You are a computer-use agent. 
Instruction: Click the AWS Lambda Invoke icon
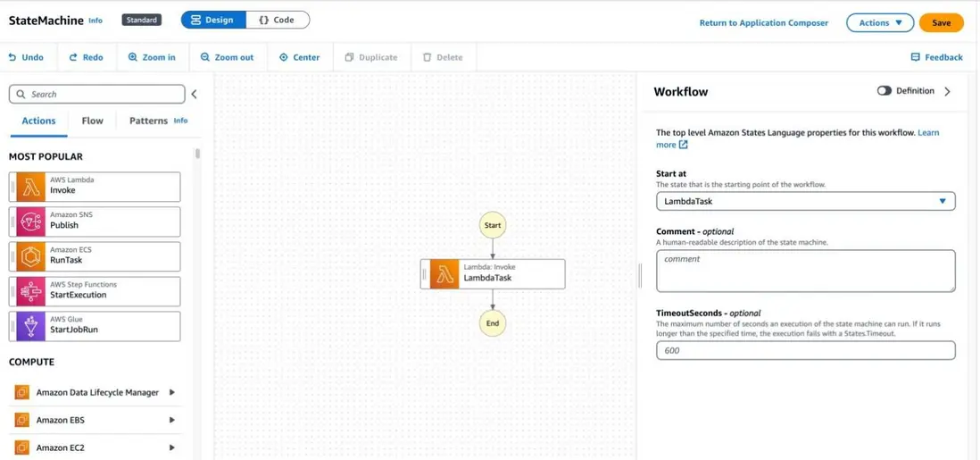tap(31, 187)
